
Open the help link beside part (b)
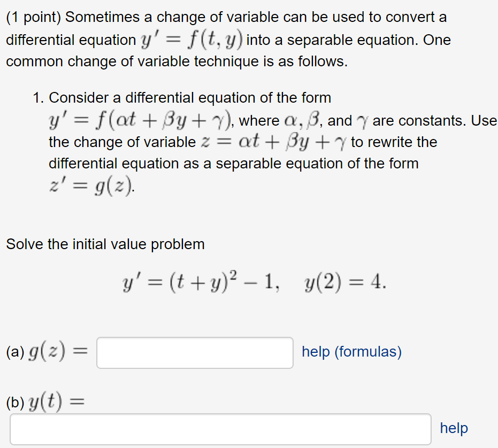[x=454, y=428]
